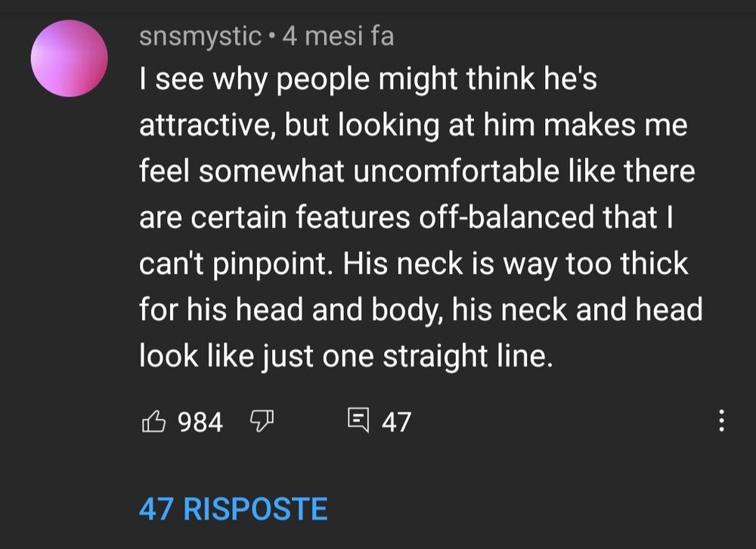Dislike the comment with the thumbs-down icon
756x549 pixels.
point(262,421)
